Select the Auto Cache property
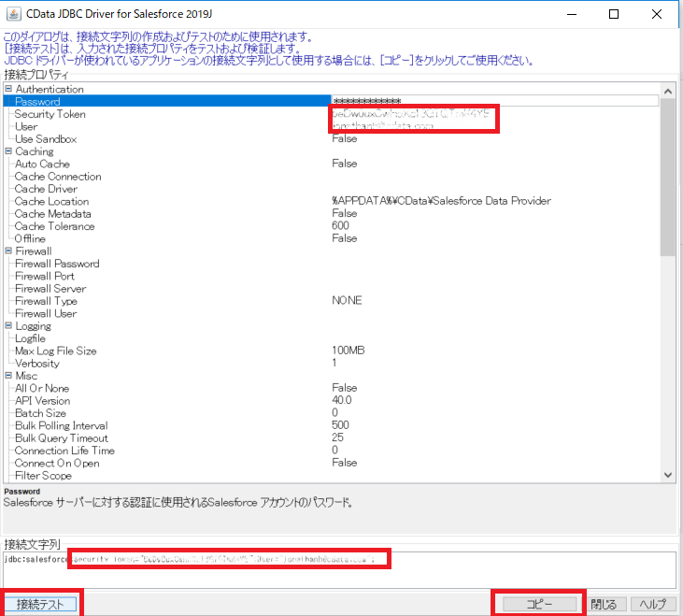Screen dimensions: 683x616 [x=42, y=164]
